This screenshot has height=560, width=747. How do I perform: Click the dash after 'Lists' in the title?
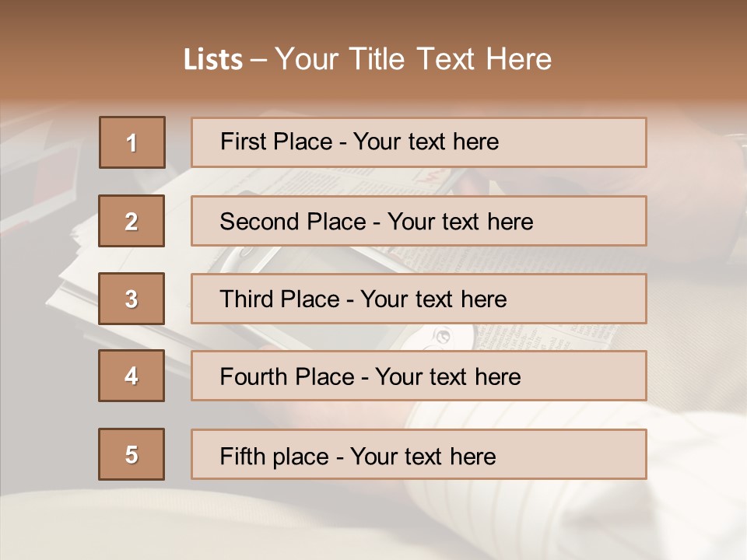pos(258,60)
